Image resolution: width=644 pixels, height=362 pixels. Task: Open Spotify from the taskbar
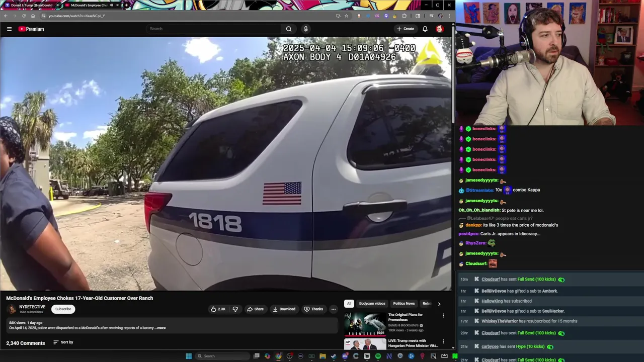click(378, 356)
